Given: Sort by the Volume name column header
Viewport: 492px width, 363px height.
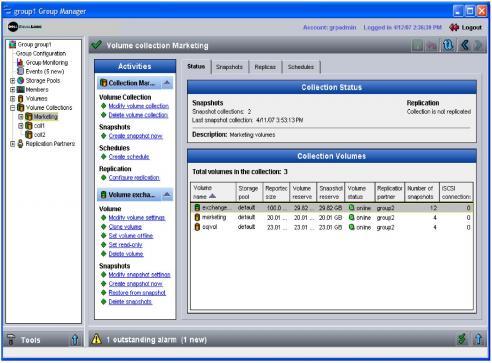Looking at the screenshot, I should pos(213,192).
